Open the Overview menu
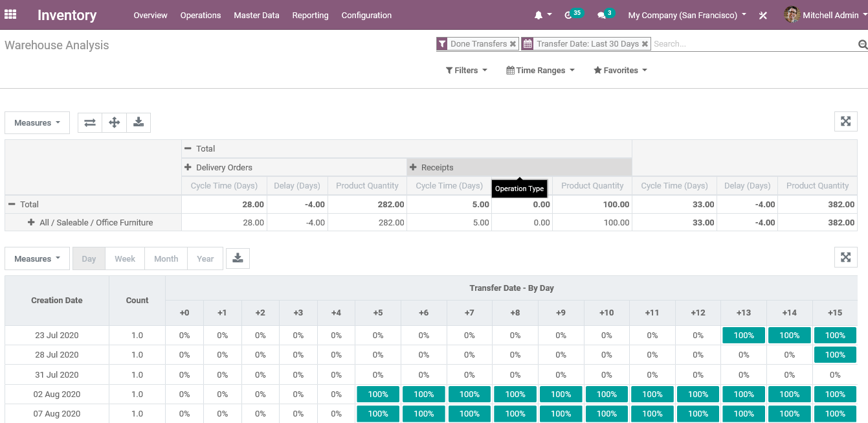Viewport: 868px width, 423px height. (150, 15)
